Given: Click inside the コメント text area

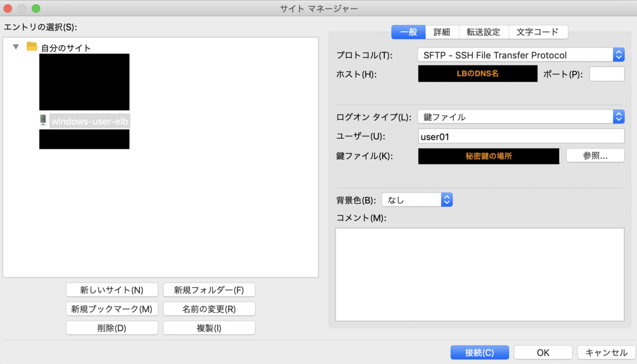Looking at the screenshot, I should click(x=479, y=273).
